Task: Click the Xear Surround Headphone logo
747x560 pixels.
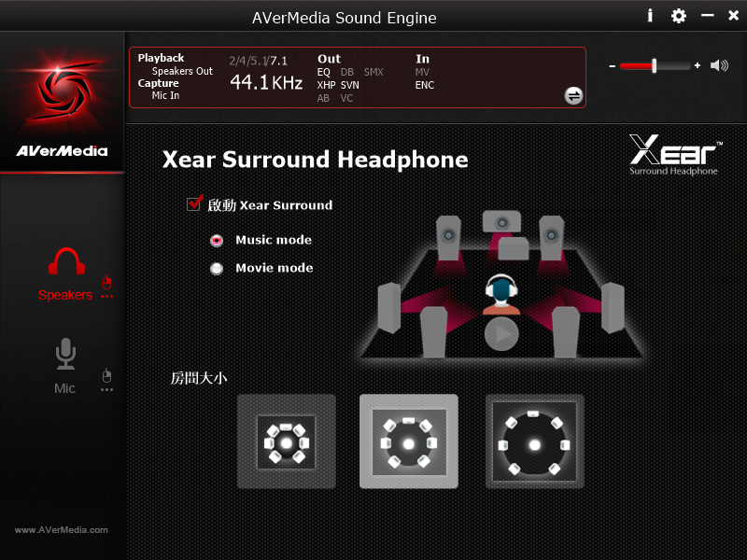Action: click(x=675, y=155)
